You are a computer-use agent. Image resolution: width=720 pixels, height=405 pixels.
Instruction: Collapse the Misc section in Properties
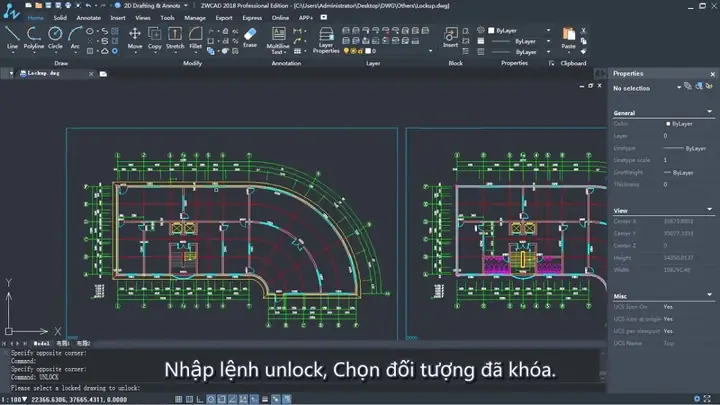[x=709, y=295]
